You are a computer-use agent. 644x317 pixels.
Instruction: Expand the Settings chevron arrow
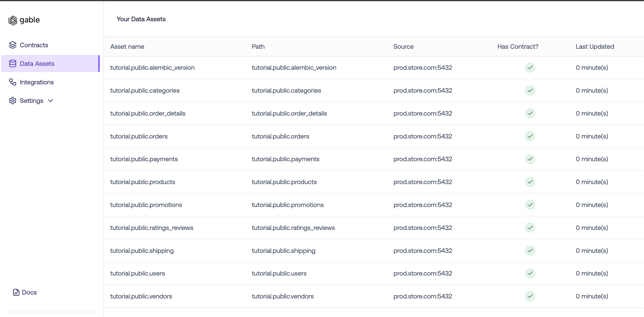50,100
